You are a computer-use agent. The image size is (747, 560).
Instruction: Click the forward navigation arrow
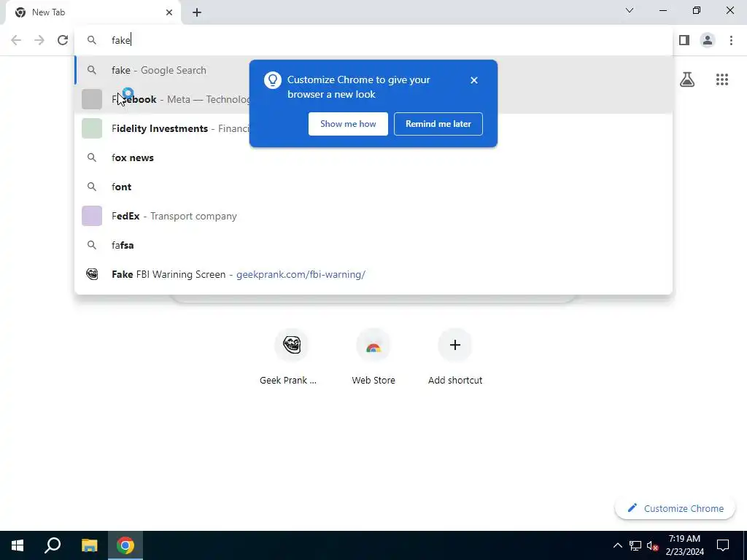(x=39, y=40)
